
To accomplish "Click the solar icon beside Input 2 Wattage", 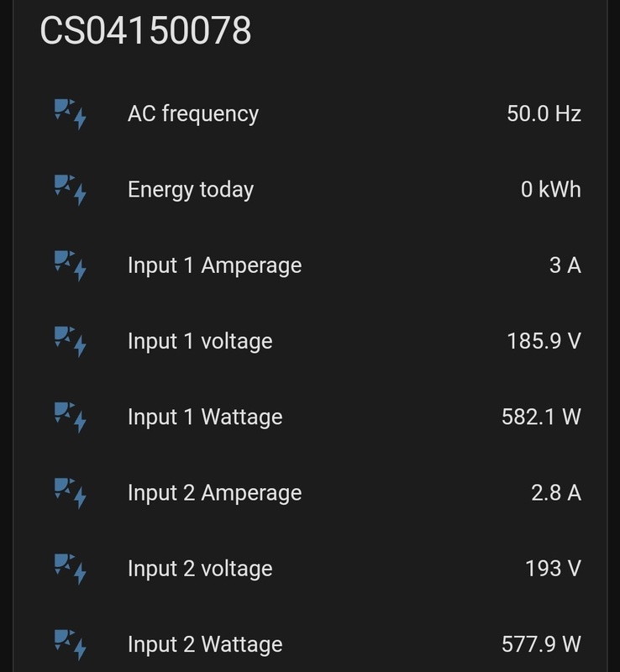I will coord(70,643).
